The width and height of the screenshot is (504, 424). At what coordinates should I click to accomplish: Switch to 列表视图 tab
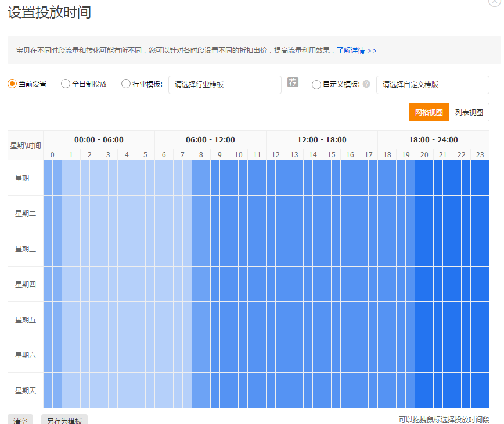tap(469, 113)
